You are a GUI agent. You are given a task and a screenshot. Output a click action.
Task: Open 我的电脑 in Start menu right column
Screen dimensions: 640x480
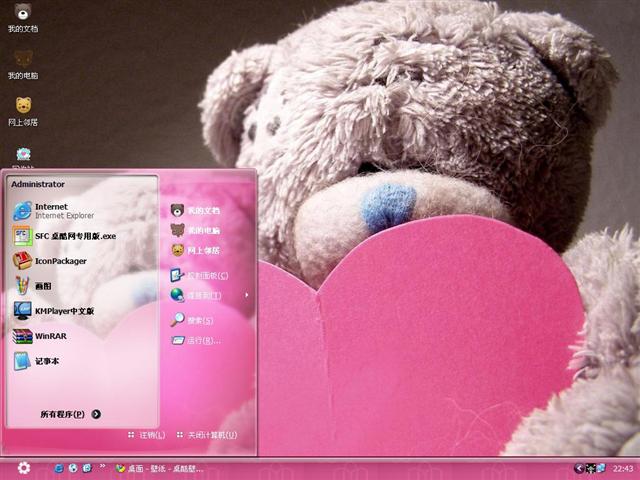click(195, 231)
